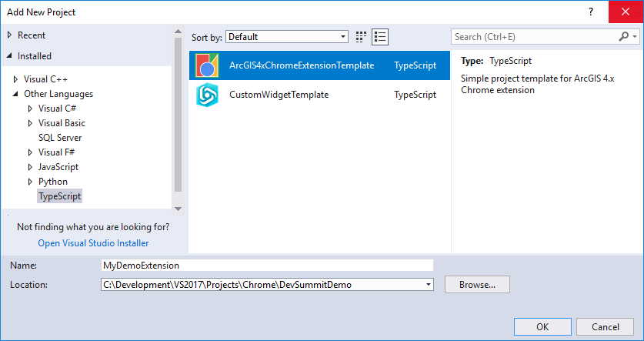Viewport: 644px width, 341px height.
Task: Expand the Recent section
Action: [9, 35]
